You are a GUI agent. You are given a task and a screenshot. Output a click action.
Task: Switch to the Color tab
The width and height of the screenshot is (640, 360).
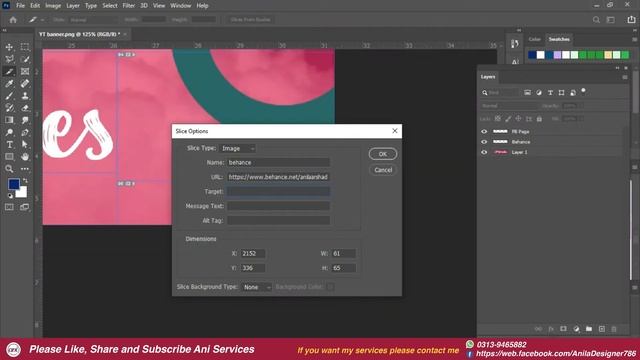pyautogui.click(x=534, y=40)
